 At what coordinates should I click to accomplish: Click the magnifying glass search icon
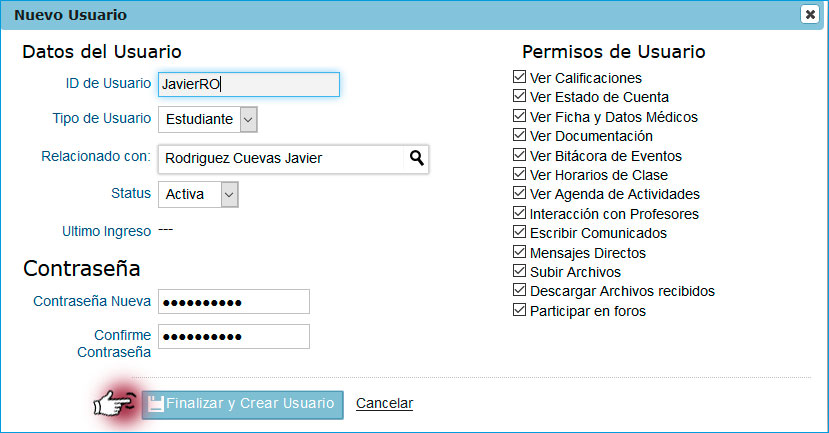[416, 158]
